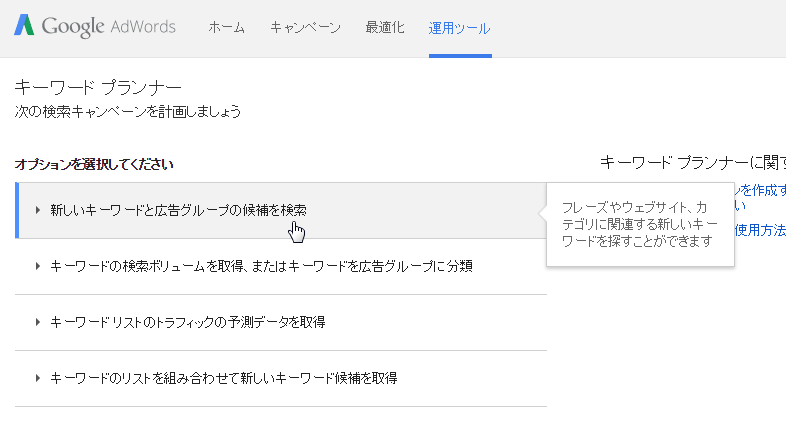Viewport: 786px width, 427px height.
Task: Select the 運用ツール tab
Action: click(x=459, y=27)
